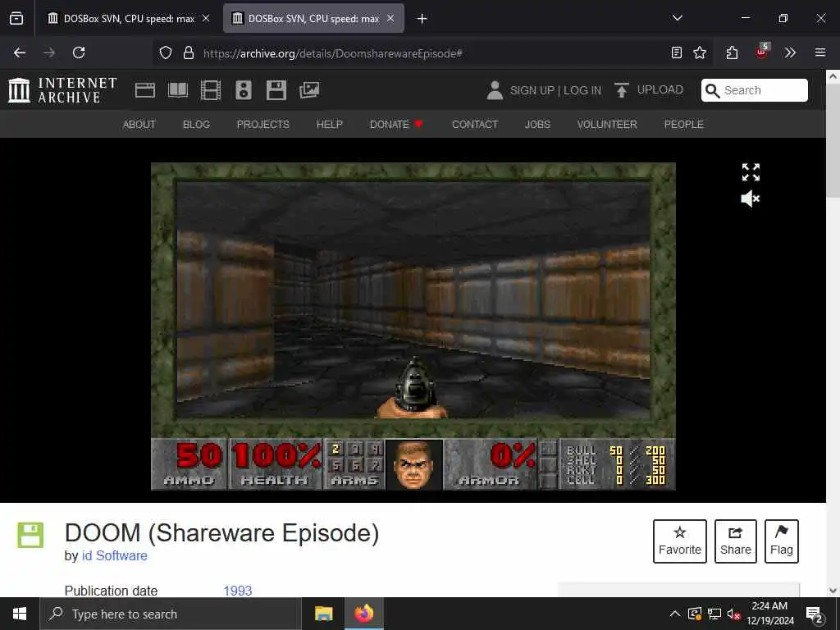840x630 pixels.
Task: Click the Windows taskbar search box
Action: tap(171, 614)
